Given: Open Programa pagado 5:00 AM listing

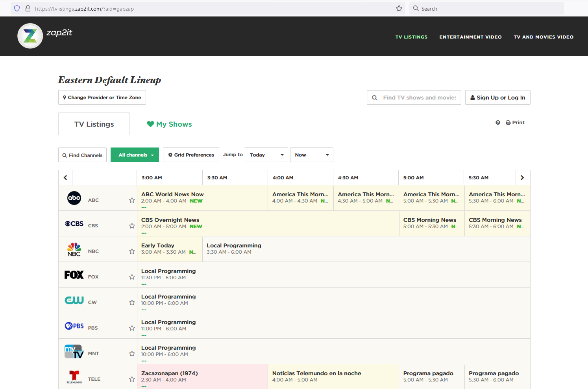Looking at the screenshot, I should (x=432, y=377).
